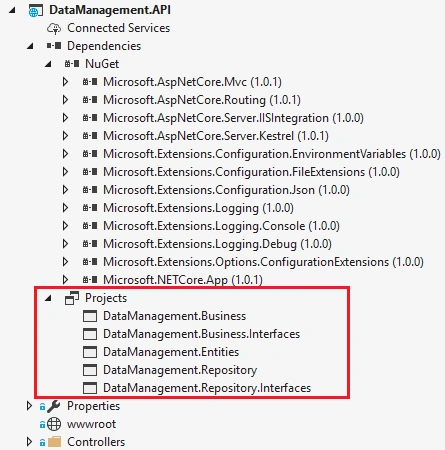Expand Microsoft.AspNetCore.Mvc package

coord(65,82)
